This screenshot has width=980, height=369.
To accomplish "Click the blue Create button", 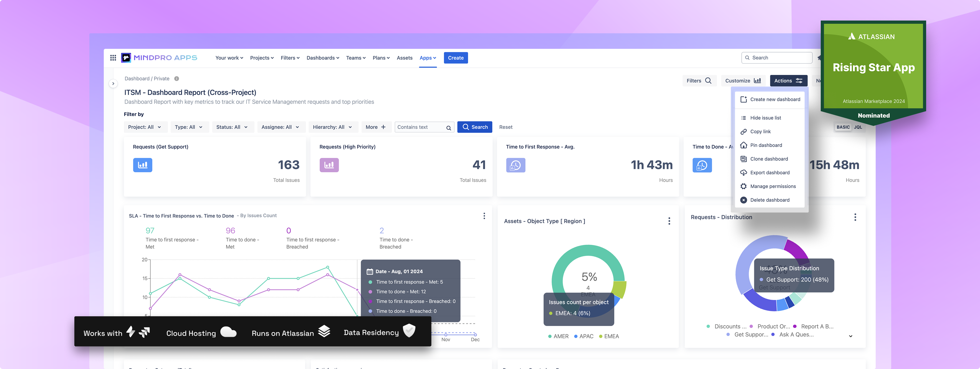I will pyautogui.click(x=456, y=58).
